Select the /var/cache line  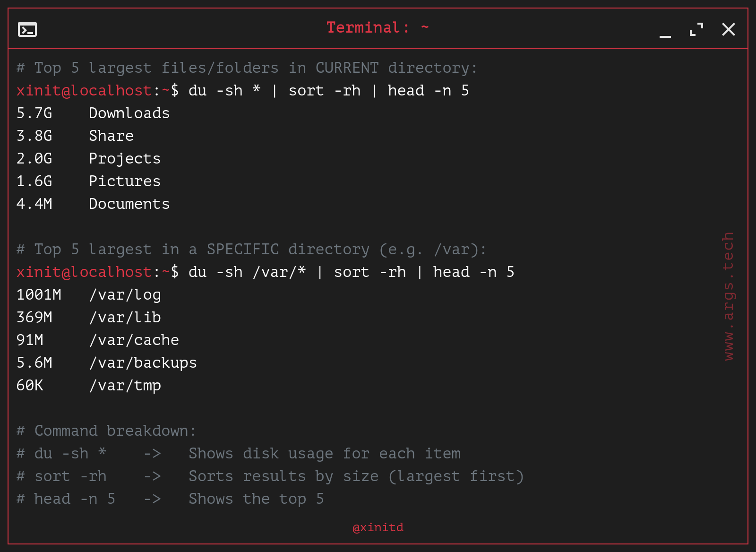coord(98,340)
